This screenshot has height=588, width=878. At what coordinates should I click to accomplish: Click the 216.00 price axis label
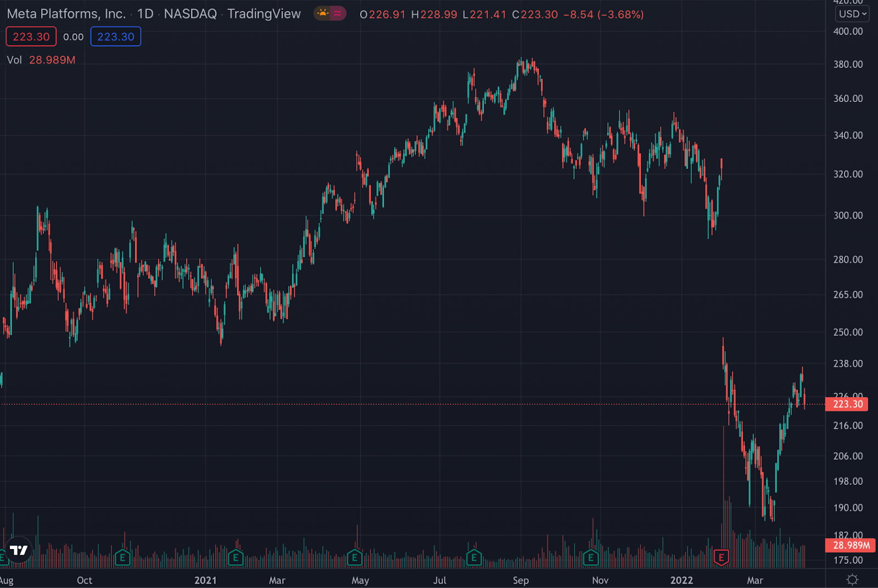(848, 426)
